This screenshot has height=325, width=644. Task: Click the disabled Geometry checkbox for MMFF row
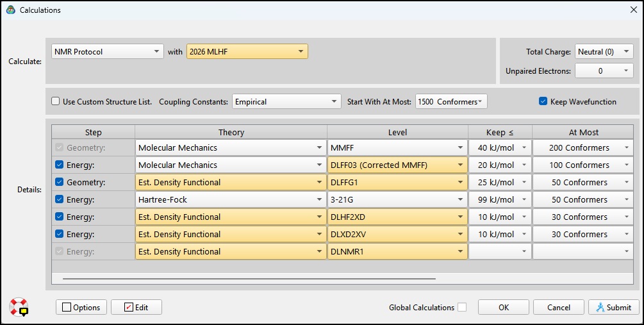(x=59, y=147)
